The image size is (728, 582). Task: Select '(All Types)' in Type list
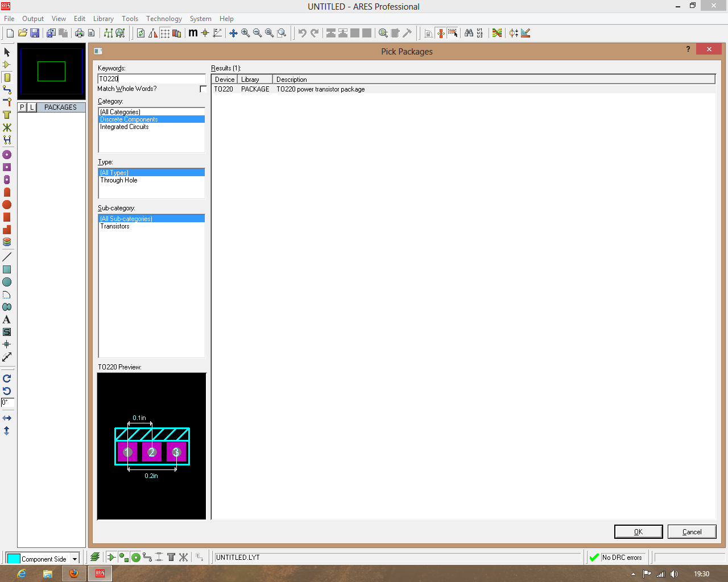click(151, 173)
